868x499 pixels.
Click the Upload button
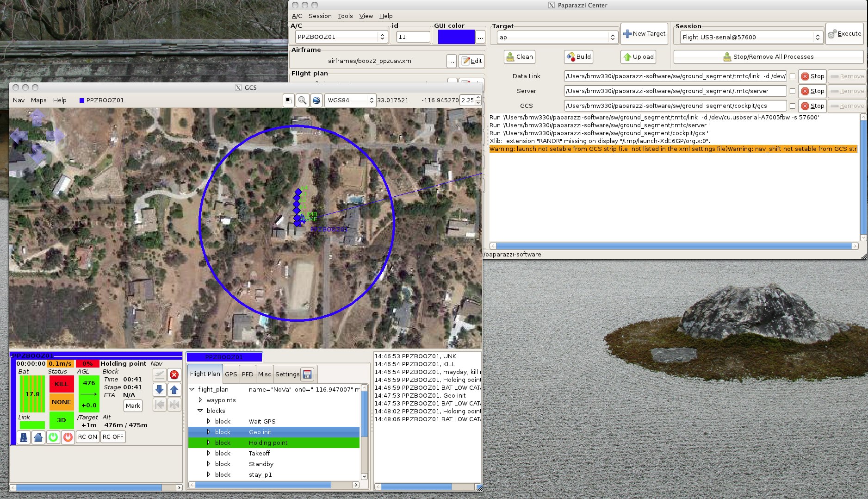639,57
